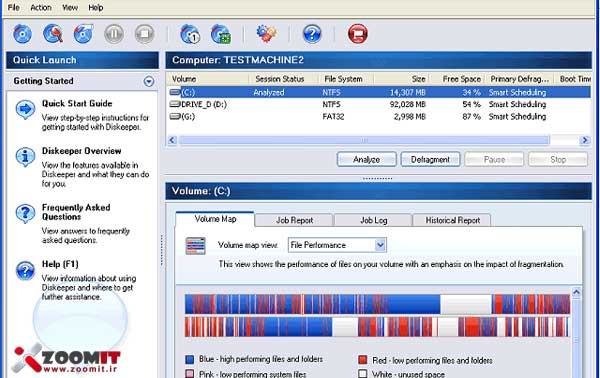
Task: Open the Help (F1) link
Action: tap(60, 264)
